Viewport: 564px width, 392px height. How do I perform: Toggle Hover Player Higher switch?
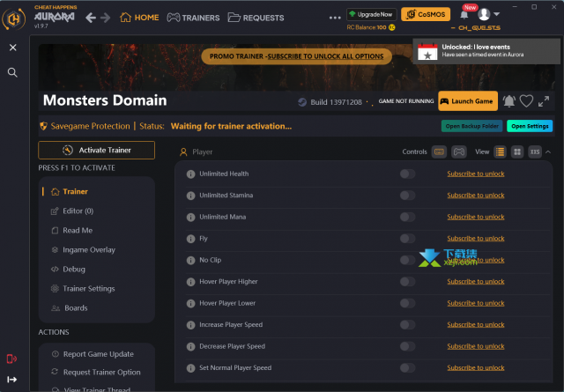click(407, 282)
